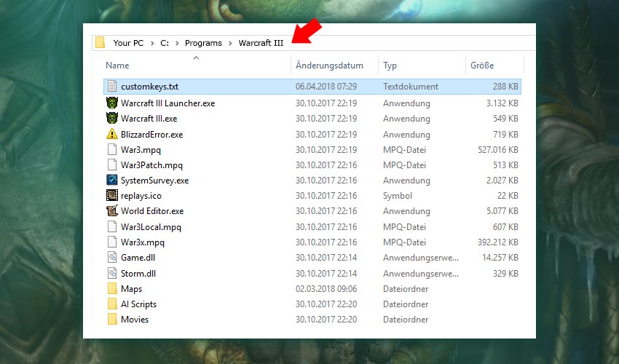Click Warcraft III breadcrumb segment
Viewport: 619px width, 364px height.
click(261, 43)
